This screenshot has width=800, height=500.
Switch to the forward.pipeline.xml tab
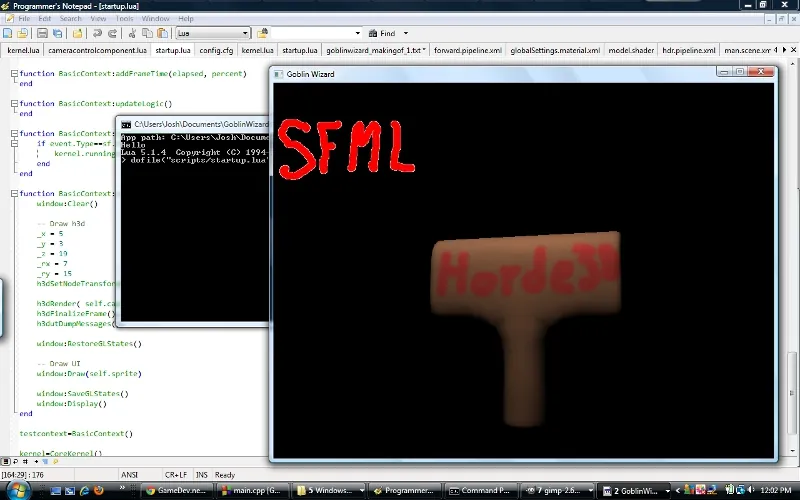[x=468, y=50]
